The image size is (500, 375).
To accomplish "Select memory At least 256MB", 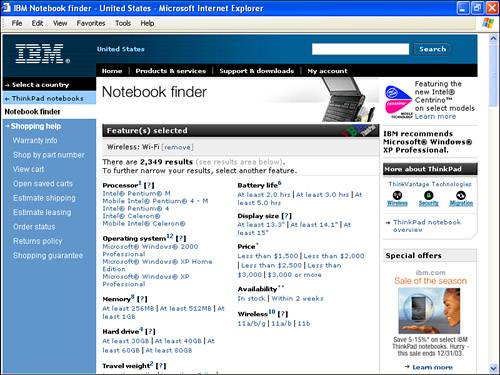I will 128,308.
